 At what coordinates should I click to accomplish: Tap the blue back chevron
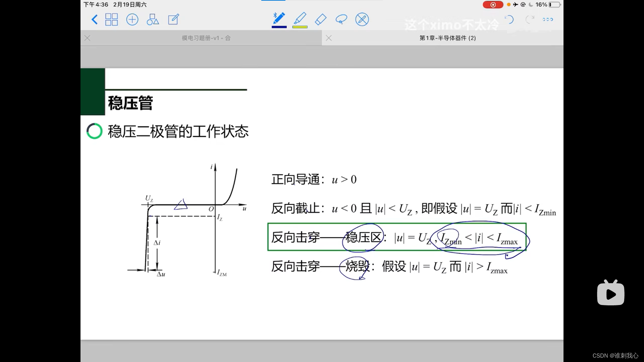pos(95,19)
